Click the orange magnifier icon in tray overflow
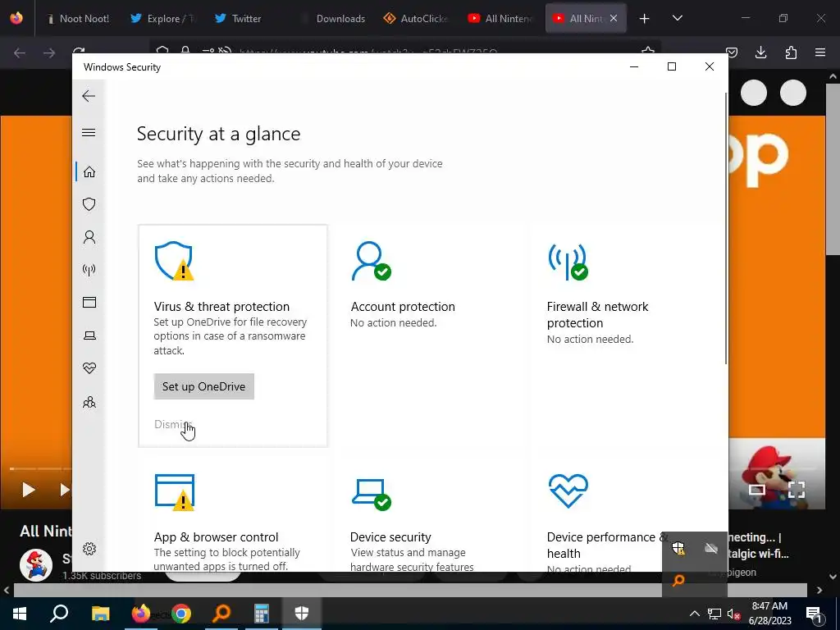The height and width of the screenshot is (630, 840). click(678, 580)
